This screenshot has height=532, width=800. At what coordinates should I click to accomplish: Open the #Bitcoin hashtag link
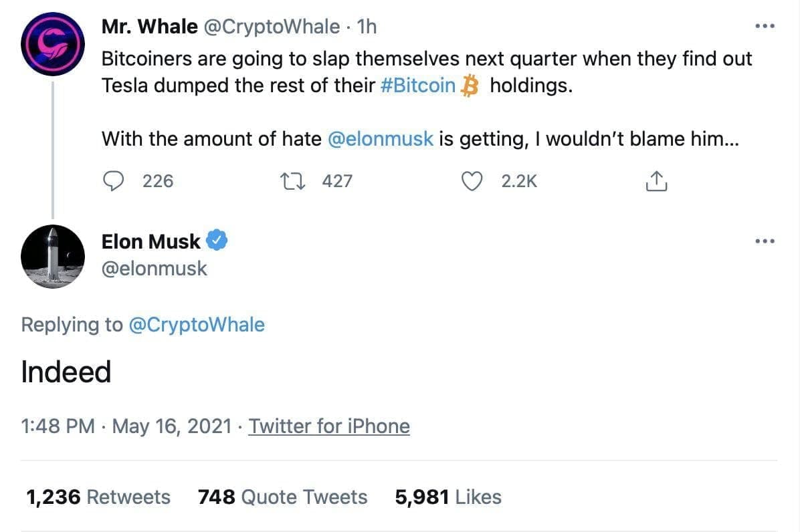[x=417, y=88]
